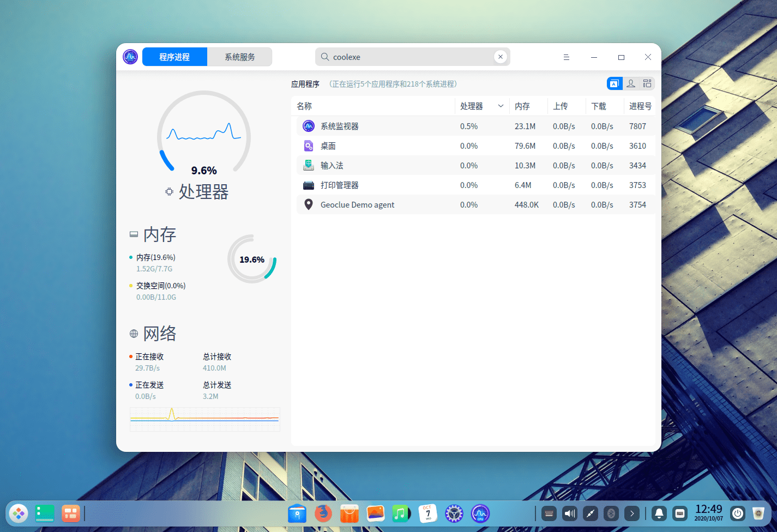The image size is (777, 532).
Task: Select the compact all-processes view icon
Action: [x=647, y=83]
